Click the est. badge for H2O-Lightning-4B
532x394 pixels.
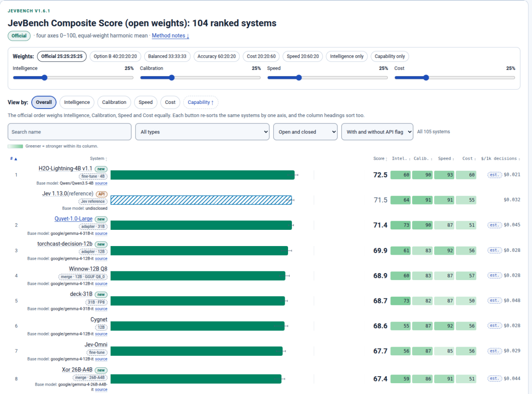[x=494, y=175]
